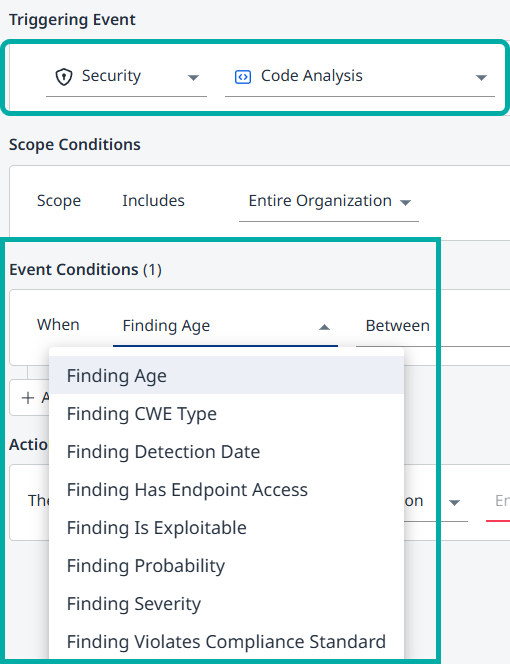The image size is (510, 664).
Task: Click the Code Analysis icon
Action: pos(243,77)
